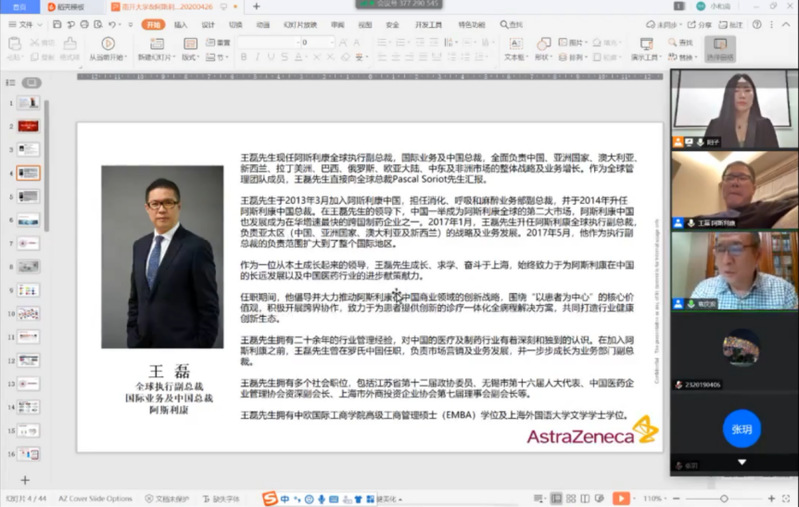Click the Find magnifier in ribbon

(673, 42)
